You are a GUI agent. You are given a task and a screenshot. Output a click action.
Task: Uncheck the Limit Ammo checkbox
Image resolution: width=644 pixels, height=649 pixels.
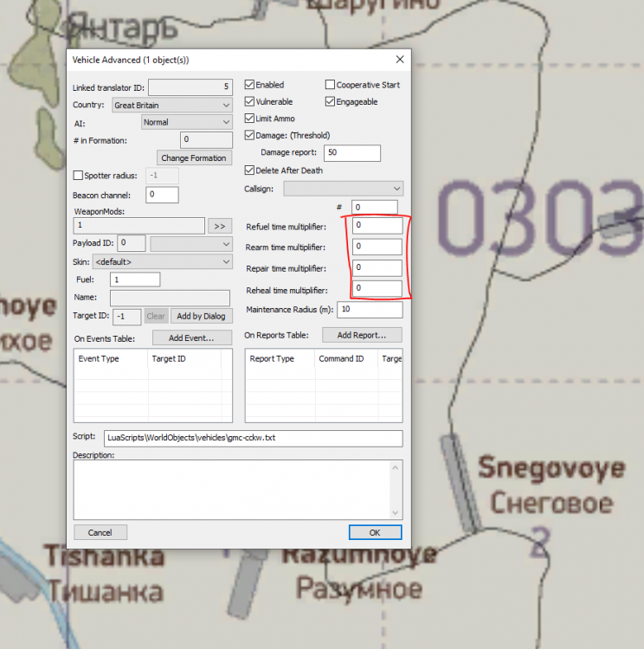250,118
